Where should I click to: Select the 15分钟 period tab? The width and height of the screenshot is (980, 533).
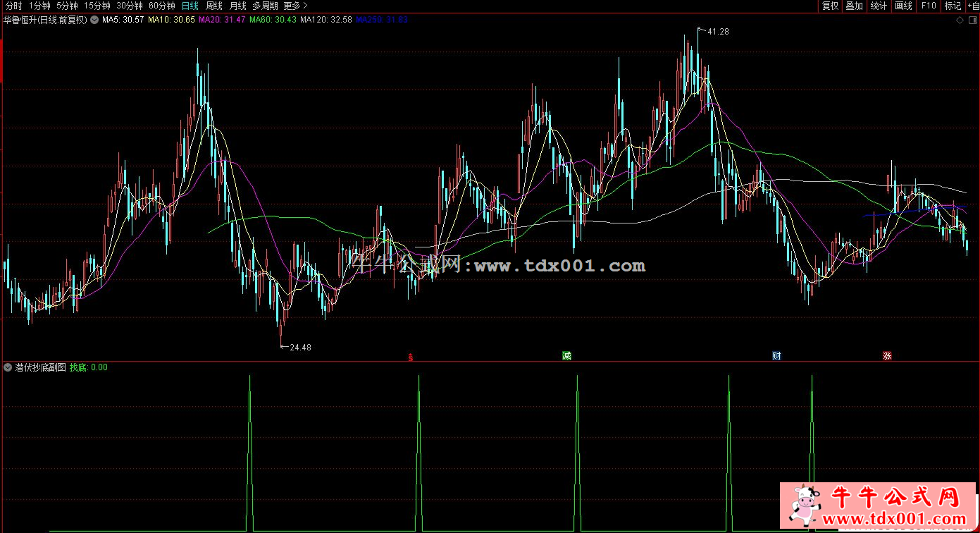[97, 6]
